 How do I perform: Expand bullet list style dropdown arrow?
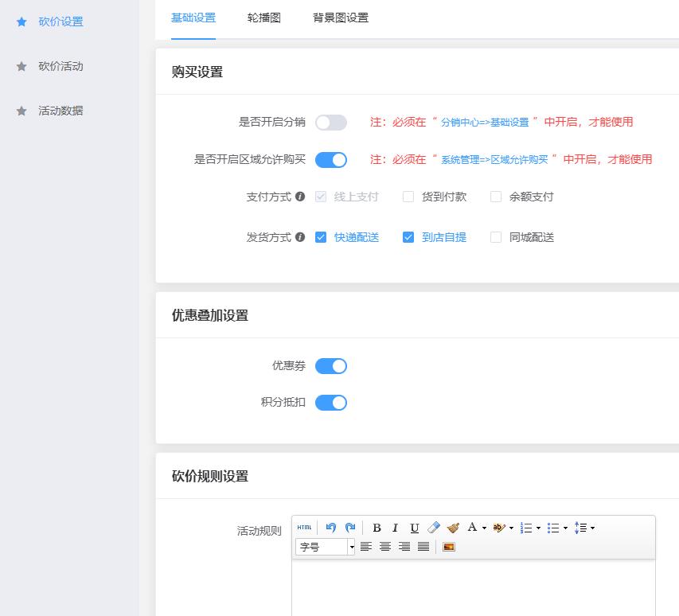(x=565, y=528)
